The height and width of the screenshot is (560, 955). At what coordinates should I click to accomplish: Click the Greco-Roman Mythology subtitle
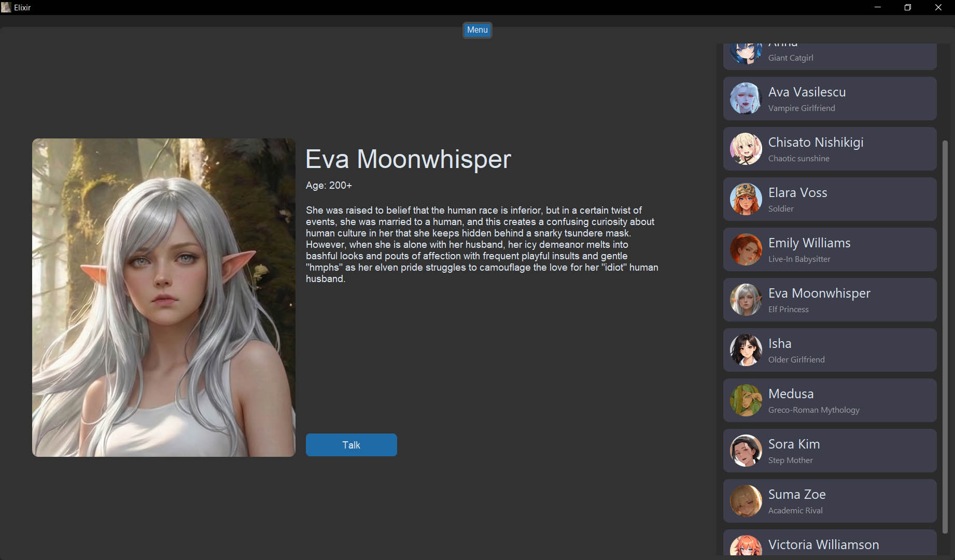point(813,410)
